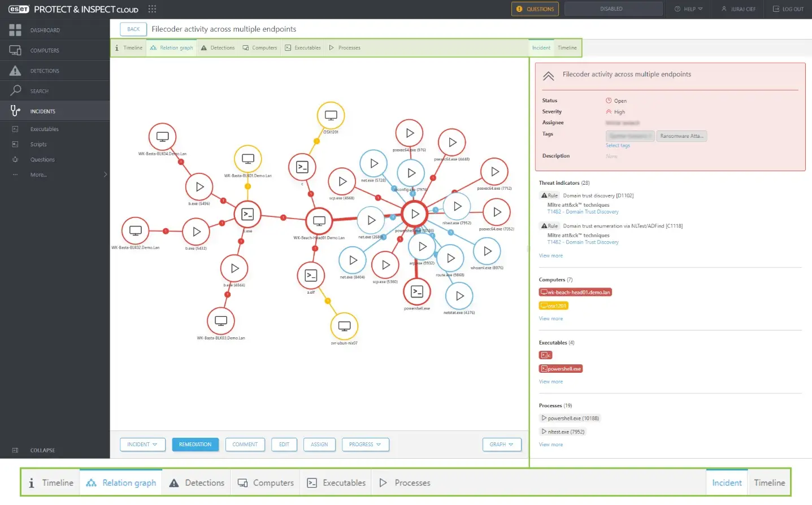Screen dimensions: 812x505
Task: Switch to the Detections tab
Action: point(218,48)
